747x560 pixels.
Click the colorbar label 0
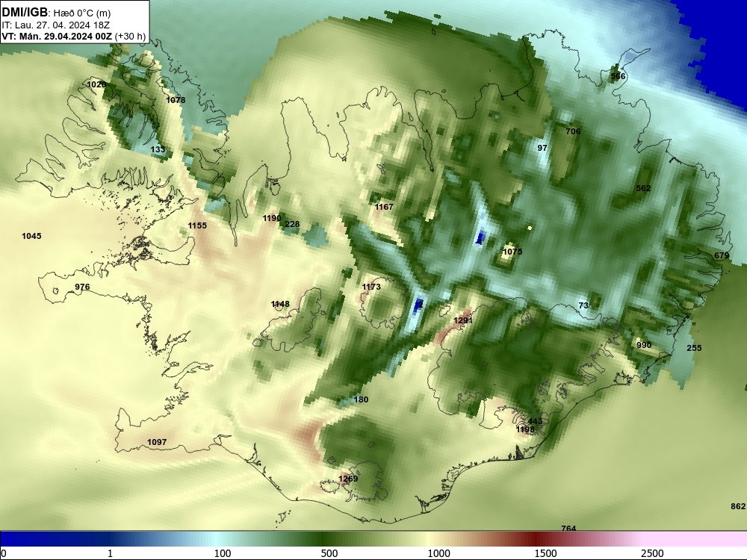click(x=4, y=553)
